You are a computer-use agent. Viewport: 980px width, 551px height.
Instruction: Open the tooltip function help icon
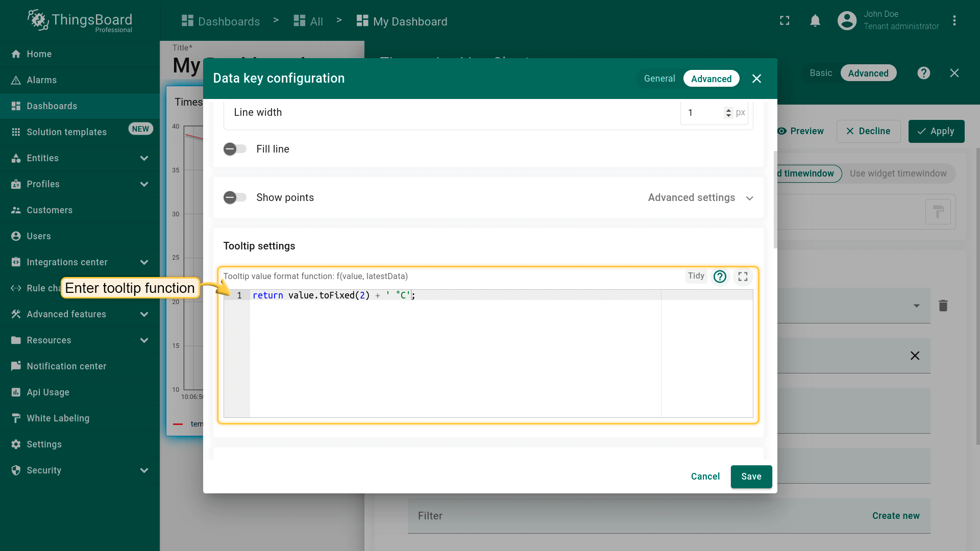(x=720, y=277)
